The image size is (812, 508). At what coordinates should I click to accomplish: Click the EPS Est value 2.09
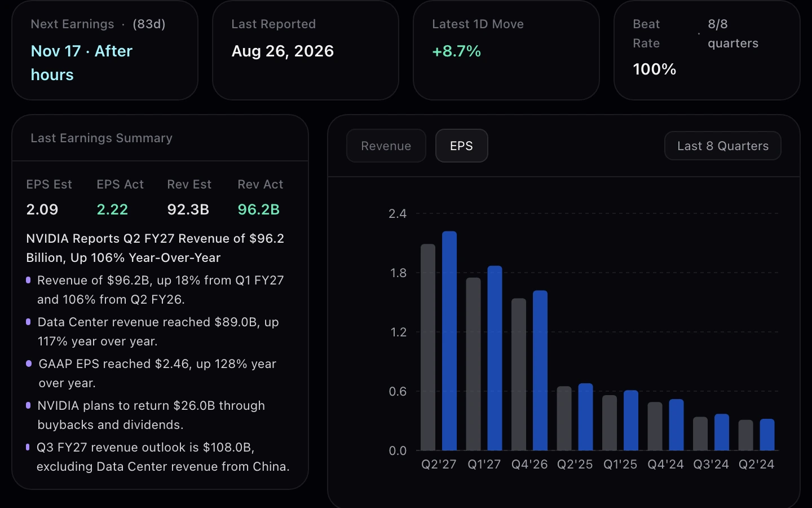tap(42, 209)
